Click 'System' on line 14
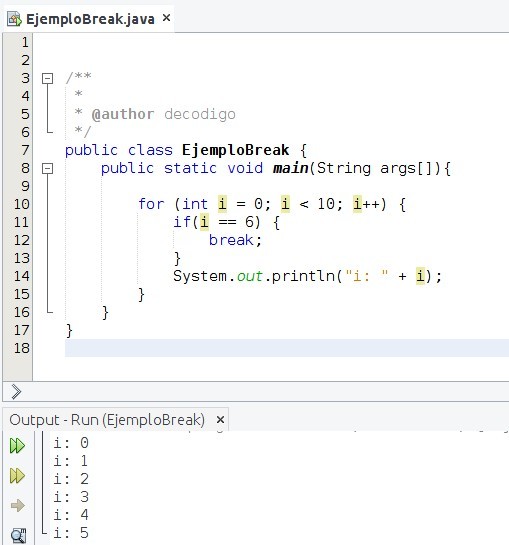 200,276
